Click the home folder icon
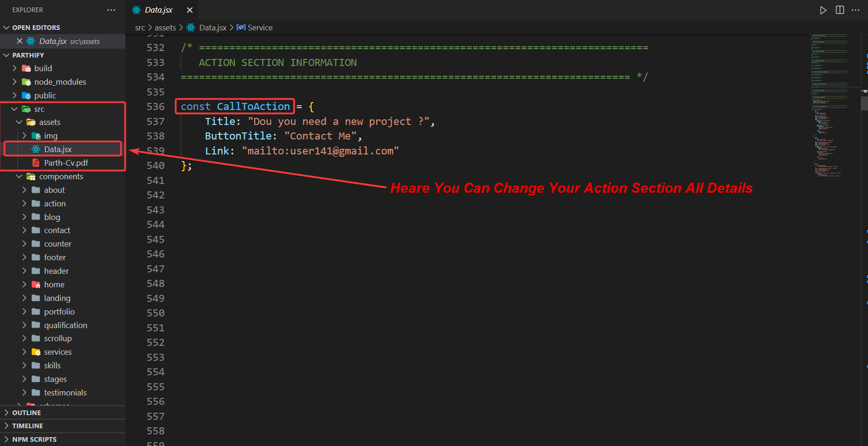 (x=36, y=285)
